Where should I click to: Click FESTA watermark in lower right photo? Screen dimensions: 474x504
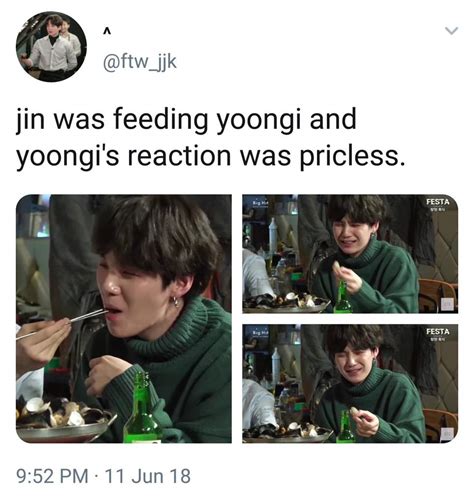tap(438, 334)
